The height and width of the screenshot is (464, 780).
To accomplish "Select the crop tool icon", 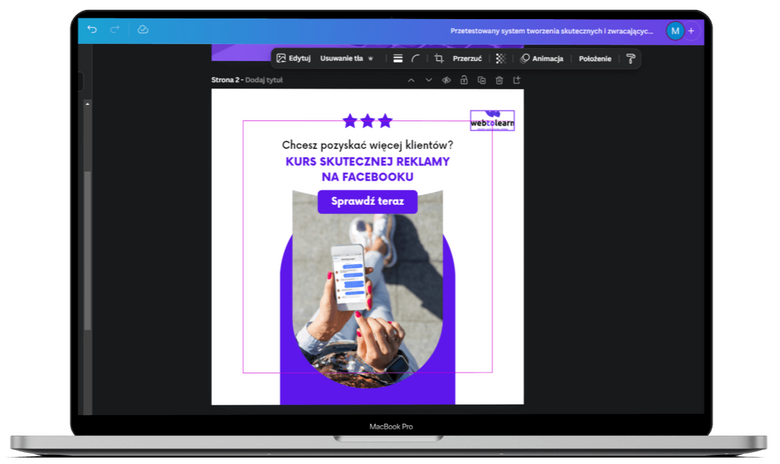I will click(x=439, y=59).
